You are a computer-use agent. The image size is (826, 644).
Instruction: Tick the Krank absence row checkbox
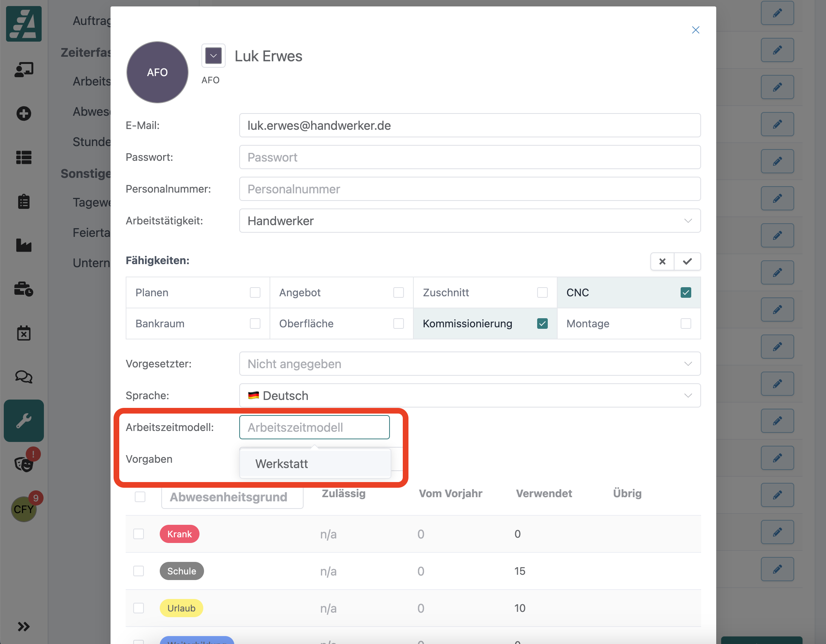coord(139,534)
